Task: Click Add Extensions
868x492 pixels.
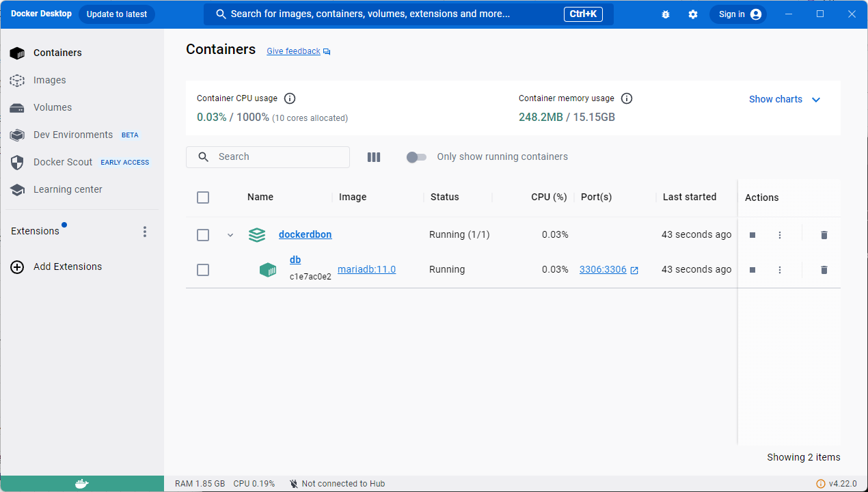Action: tap(68, 266)
